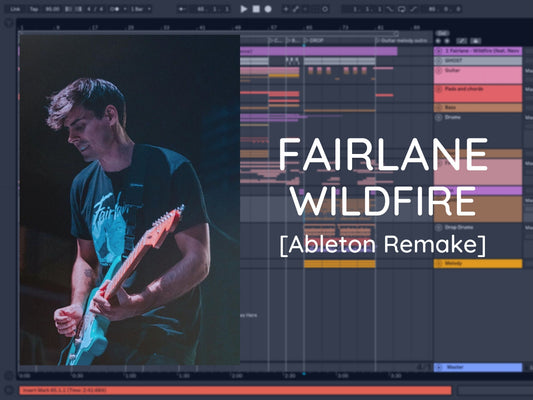This screenshot has height=400, width=533.
Task: Select the orange Melody clip in arrangement
Action: 340,264
